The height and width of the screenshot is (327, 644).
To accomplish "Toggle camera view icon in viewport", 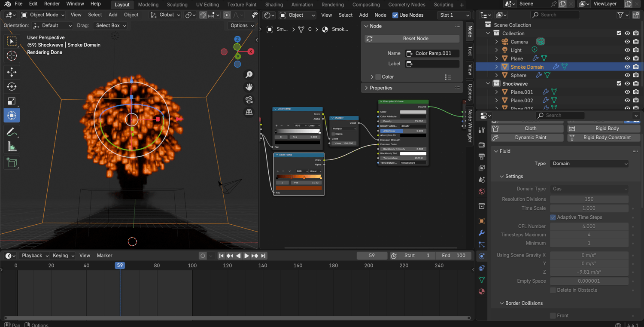I will coord(249,100).
